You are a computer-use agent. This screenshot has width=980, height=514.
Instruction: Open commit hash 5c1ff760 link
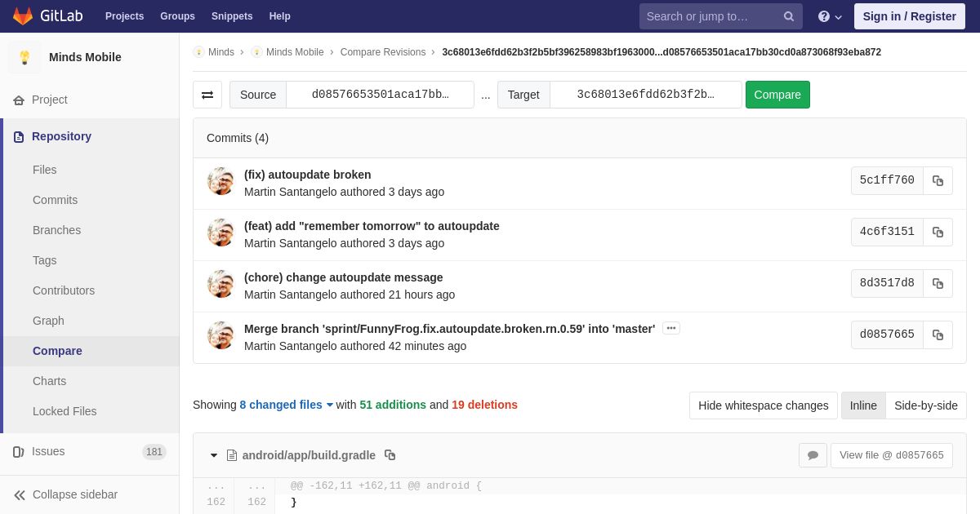(887, 180)
